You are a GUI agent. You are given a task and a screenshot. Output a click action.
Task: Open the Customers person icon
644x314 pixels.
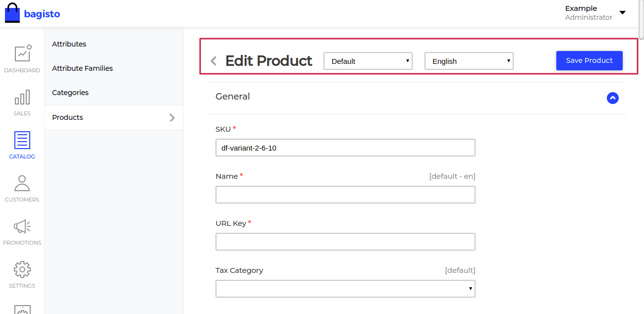pyautogui.click(x=22, y=183)
